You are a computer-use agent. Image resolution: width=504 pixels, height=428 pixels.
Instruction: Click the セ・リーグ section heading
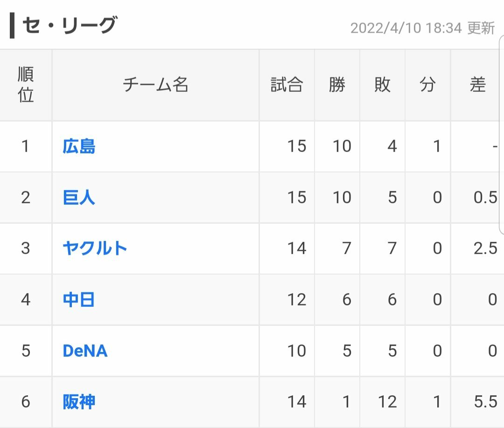point(70,25)
